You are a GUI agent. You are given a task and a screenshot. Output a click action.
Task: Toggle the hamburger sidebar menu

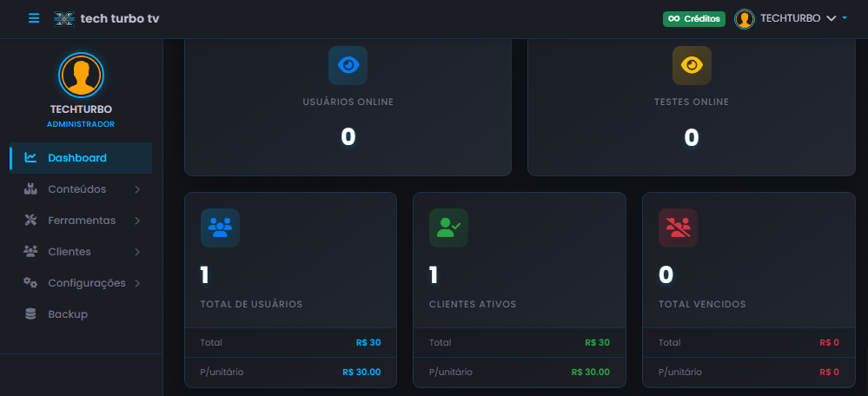click(35, 18)
